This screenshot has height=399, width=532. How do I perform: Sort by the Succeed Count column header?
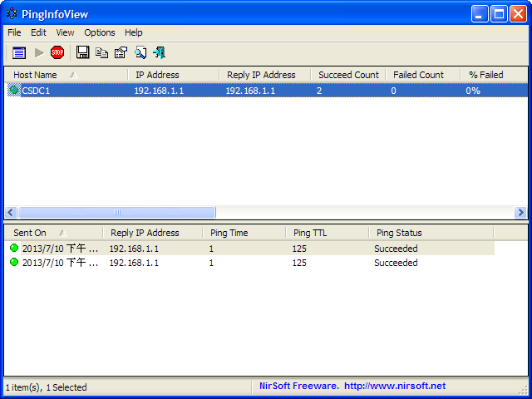tap(348, 75)
